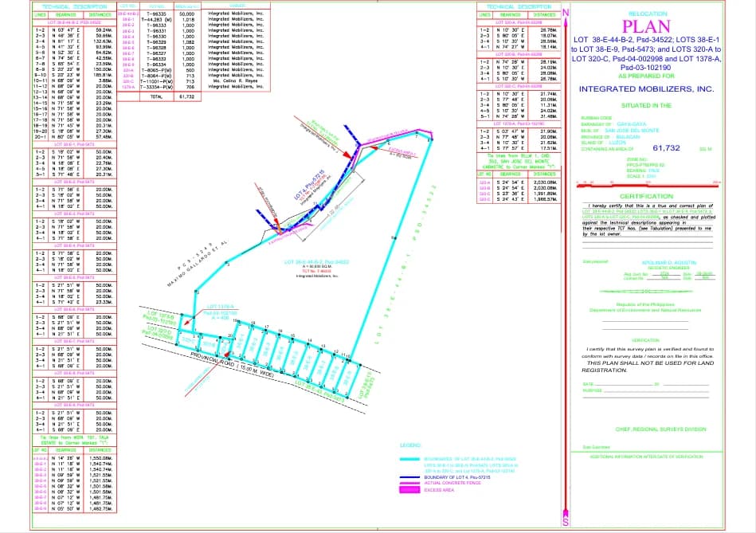
Task: Select the "RELOCATION" text above PLAN
Action: click(x=648, y=14)
